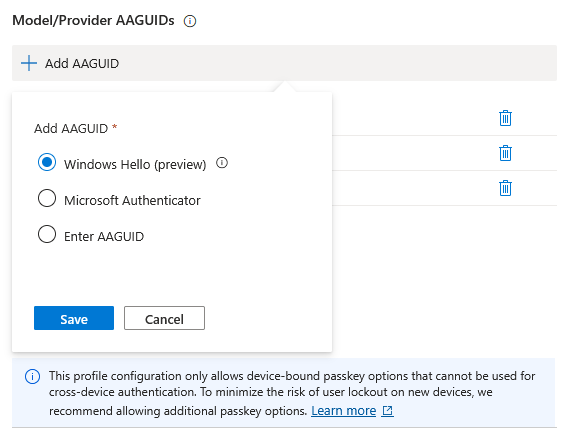Show info tooltip for Windows Hello (preview)
Viewport: 564px width, 440px height.
click(222, 163)
